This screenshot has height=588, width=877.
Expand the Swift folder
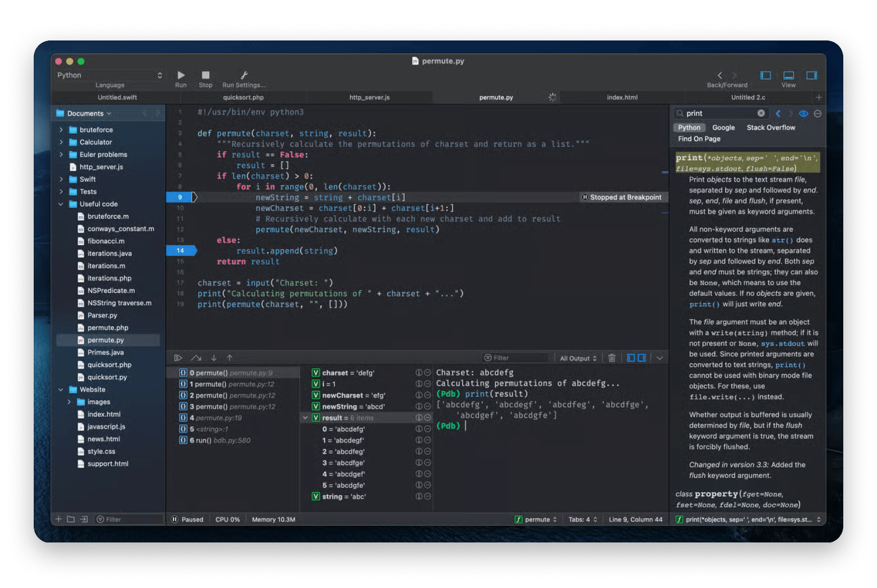click(61, 179)
